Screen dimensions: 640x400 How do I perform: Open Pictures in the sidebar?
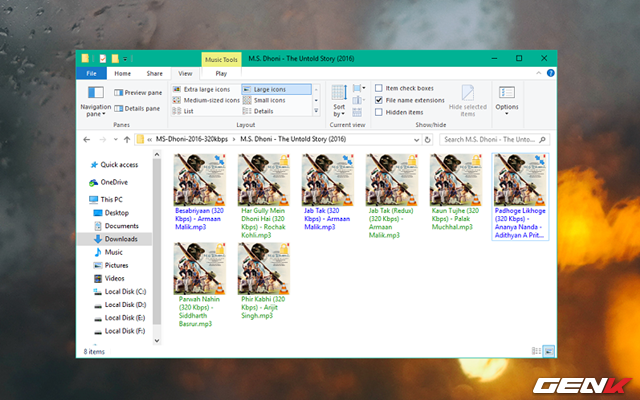(111, 265)
